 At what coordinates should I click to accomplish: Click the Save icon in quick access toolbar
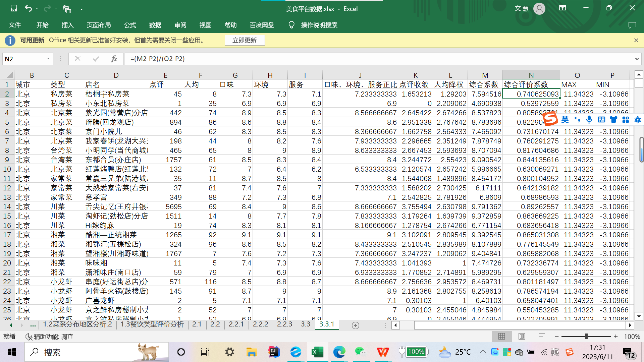(x=14, y=9)
